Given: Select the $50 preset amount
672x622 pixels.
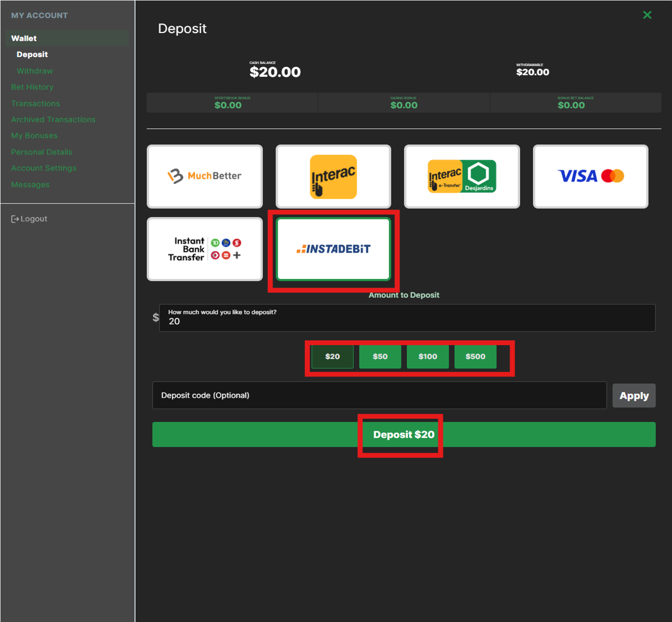Looking at the screenshot, I should [380, 357].
